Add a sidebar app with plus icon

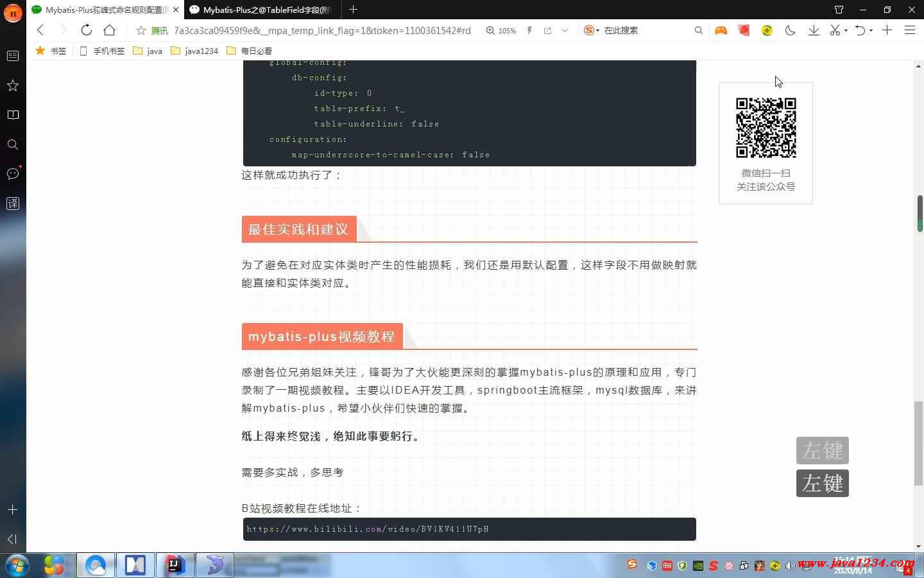[x=13, y=509]
